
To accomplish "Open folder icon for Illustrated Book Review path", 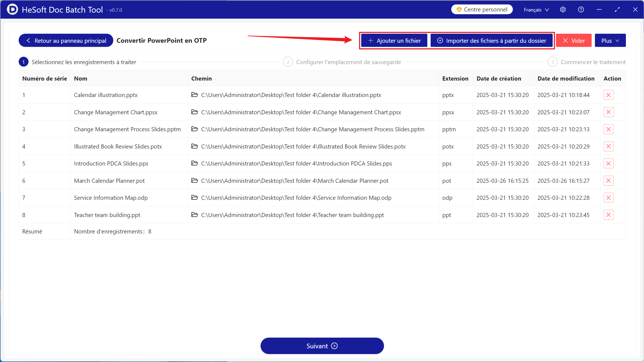I will tap(194, 146).
